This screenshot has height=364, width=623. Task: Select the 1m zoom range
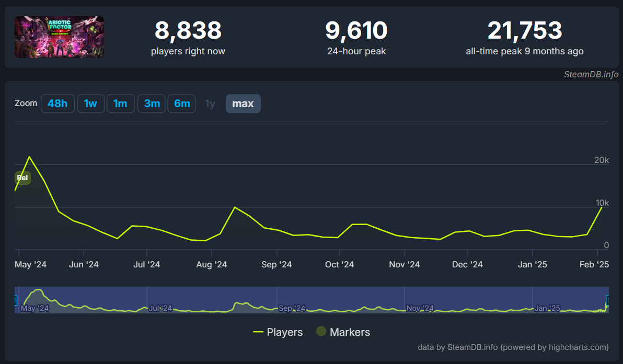point(121,103)
